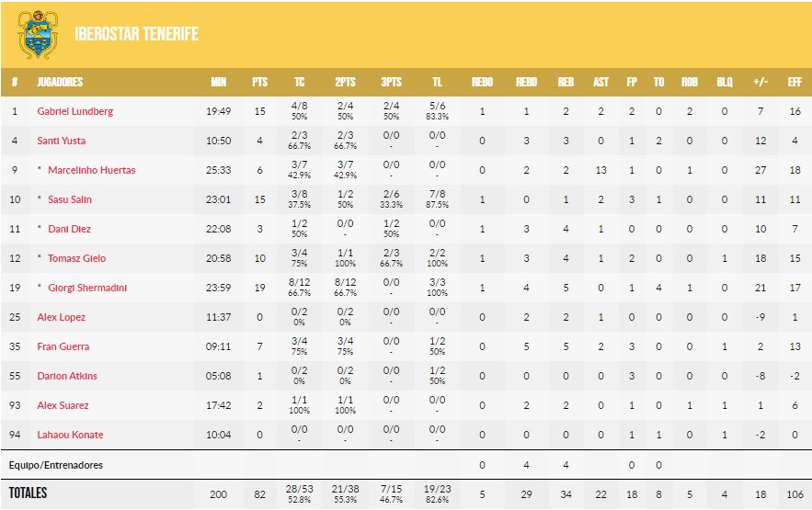Click the Iberostar Tenerife team title

click(136, 35)
